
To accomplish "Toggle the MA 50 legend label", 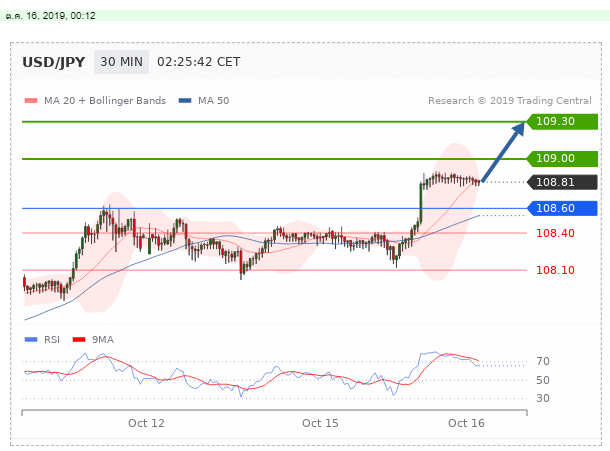I will (213, 101).
